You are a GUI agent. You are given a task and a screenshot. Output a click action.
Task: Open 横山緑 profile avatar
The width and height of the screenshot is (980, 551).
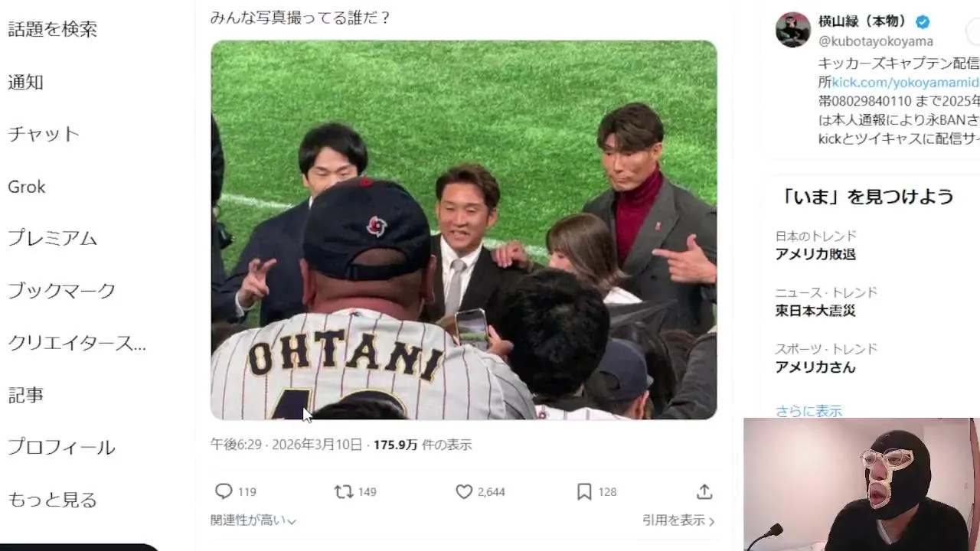click(793, 30)
